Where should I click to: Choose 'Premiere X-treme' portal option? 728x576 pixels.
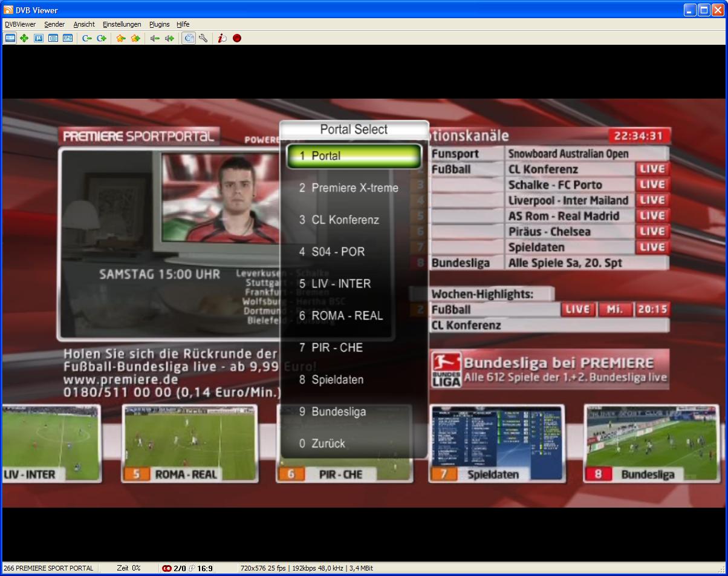coord(354,188)
